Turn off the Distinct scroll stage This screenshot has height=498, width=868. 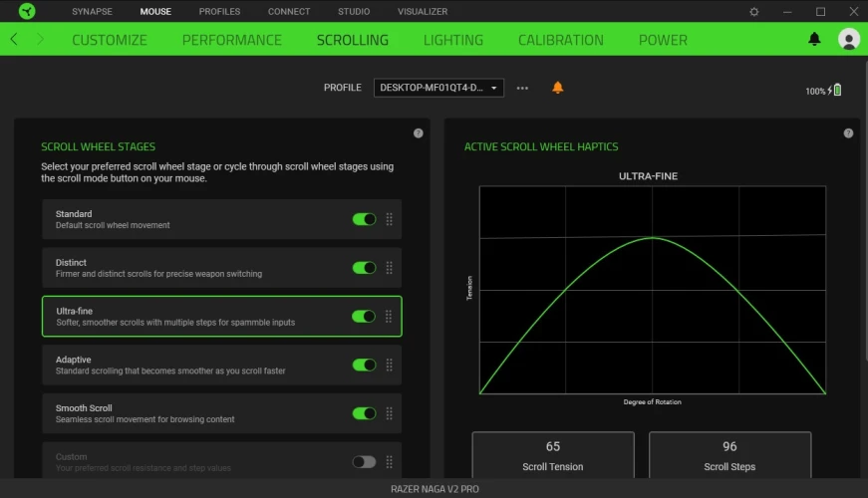pyautogui.click(x=364, y=268)
